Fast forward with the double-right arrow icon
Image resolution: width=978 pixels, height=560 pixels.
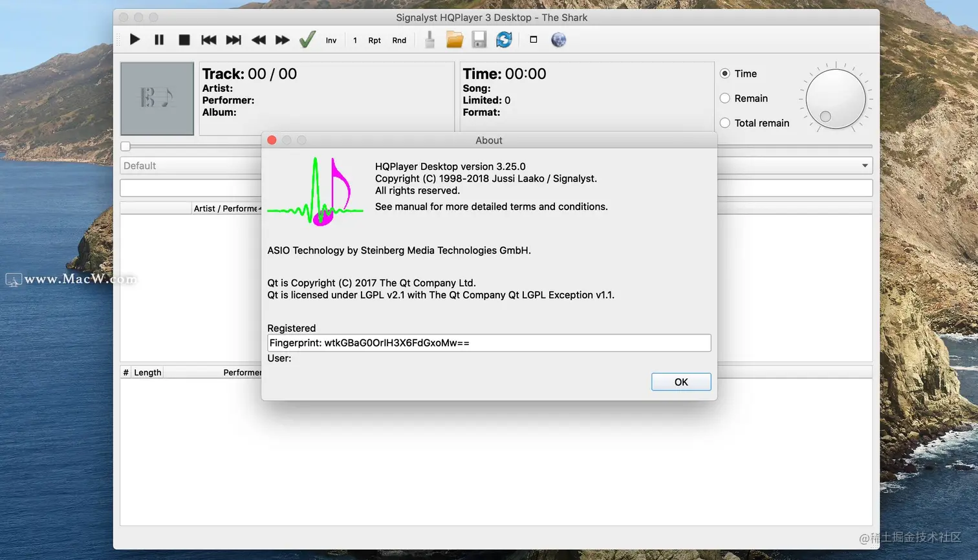click(x=283, y=39)
